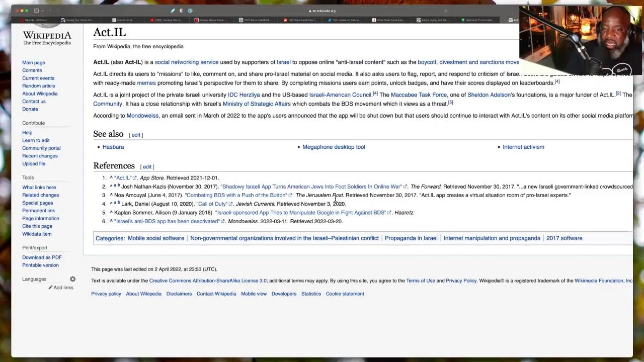Open "Combating BDS with a Push" reference
644x362 pixels.
tap(236, 195)
